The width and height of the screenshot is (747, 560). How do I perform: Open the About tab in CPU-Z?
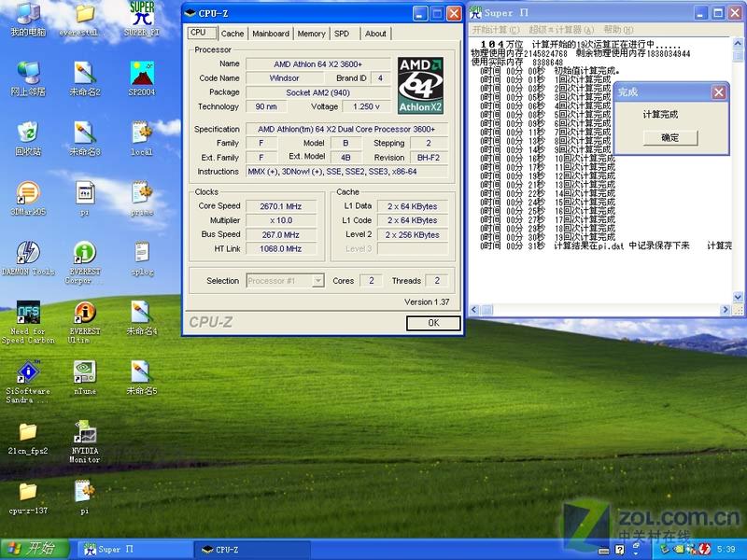(375, 34)
